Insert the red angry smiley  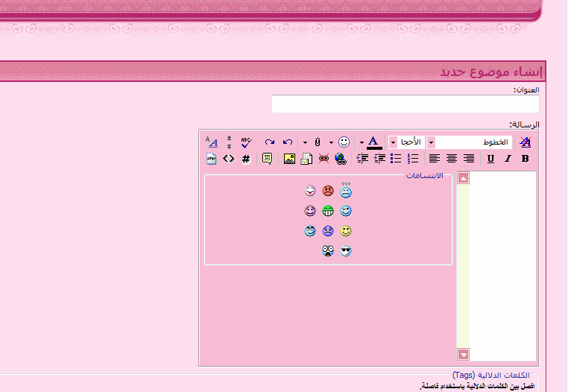click(x=328, y=192)
